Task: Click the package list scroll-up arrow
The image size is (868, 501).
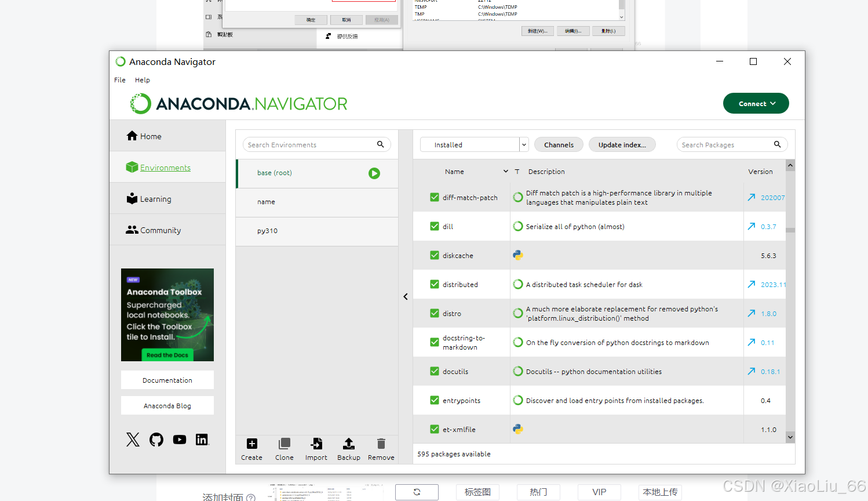Action: pos(790,166)
